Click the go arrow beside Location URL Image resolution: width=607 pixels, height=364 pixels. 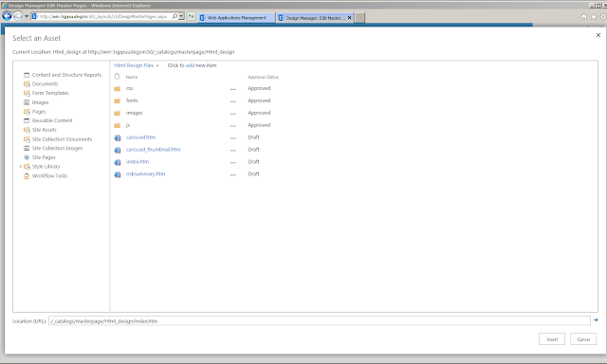pyautogui.click(x=596, y=319)
